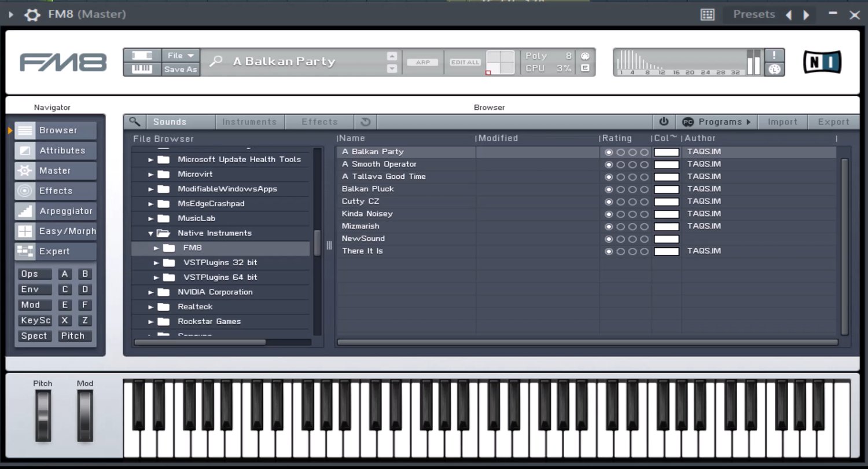Open the Browser page in Navigator

56,130
